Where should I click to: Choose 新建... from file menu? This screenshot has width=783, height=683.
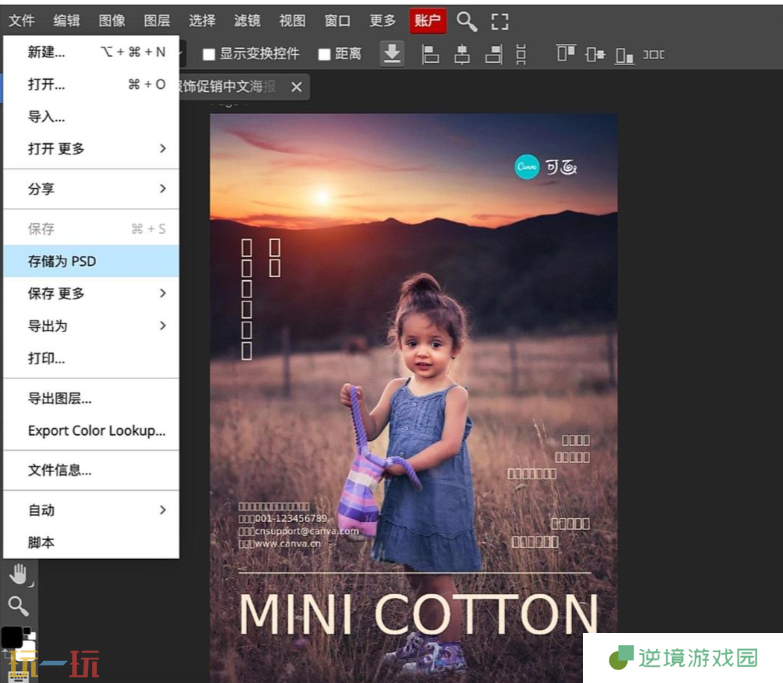coord(91,52)
